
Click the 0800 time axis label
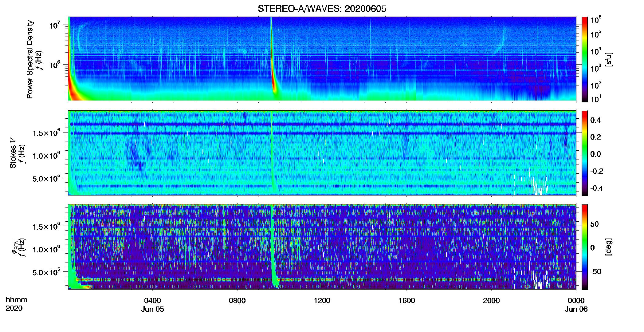pyautogui.click(x=237, y=301)
